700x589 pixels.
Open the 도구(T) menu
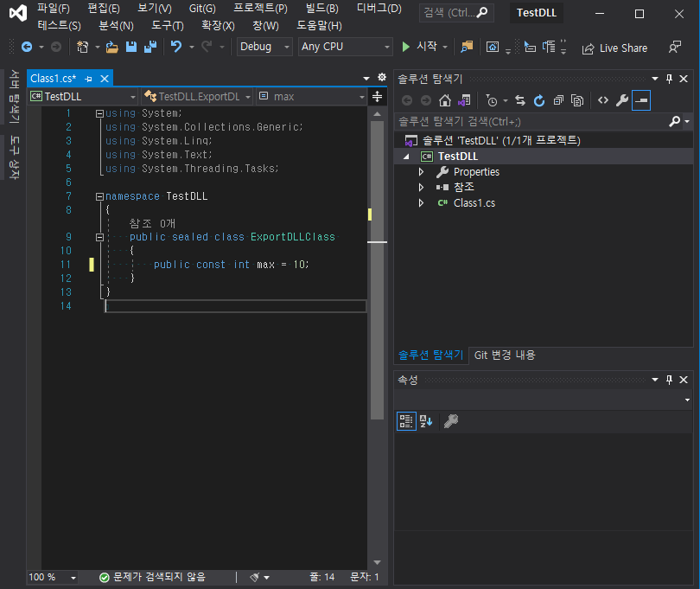tap(168, 25)
